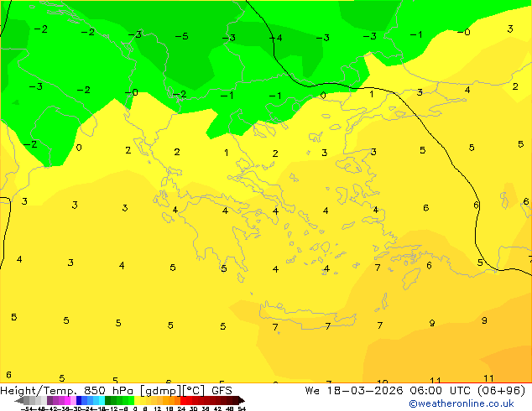The height and width of the screenshot is (411, 532).
Task: Click the '(06+96)' forecast hour label
Action: pyautogui.click(x=501, y=391)
